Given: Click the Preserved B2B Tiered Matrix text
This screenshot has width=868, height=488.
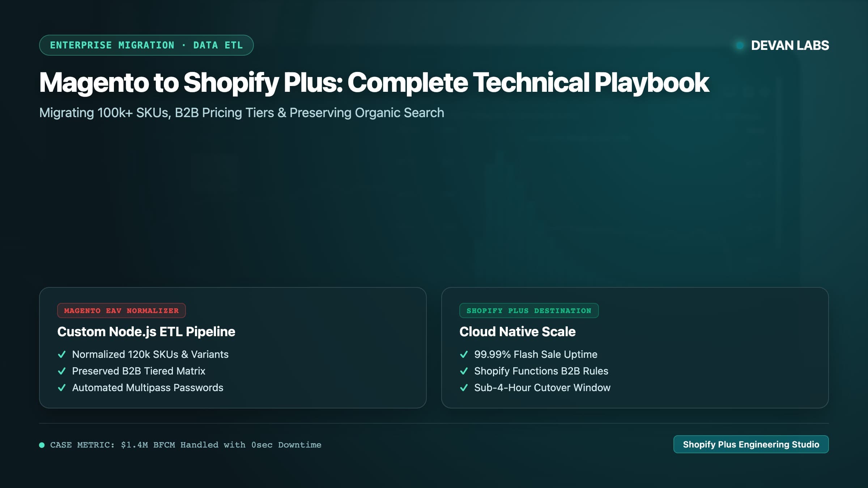Looking at the screenshot, I should click(x=139, y=371).
